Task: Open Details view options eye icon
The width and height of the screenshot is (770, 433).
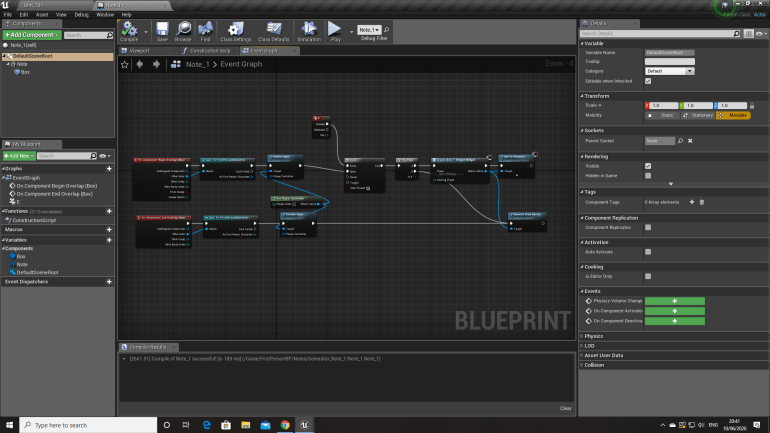Action: point(761,33)
